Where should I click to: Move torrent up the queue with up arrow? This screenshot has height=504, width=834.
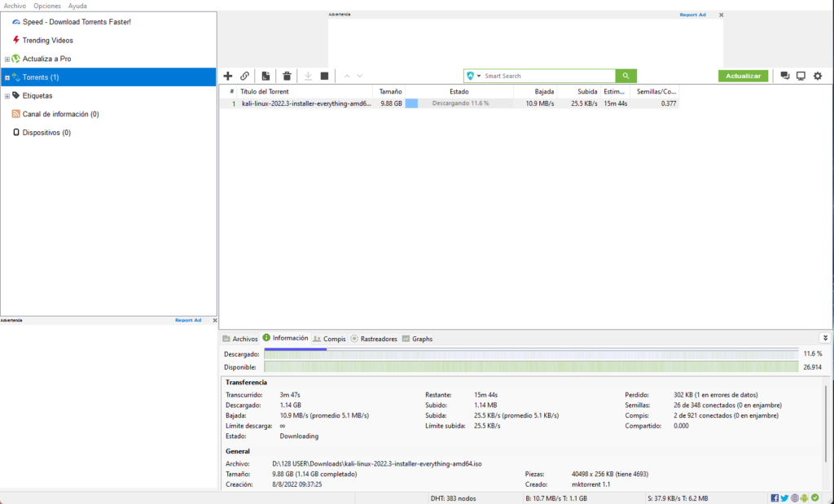point(347,76)
